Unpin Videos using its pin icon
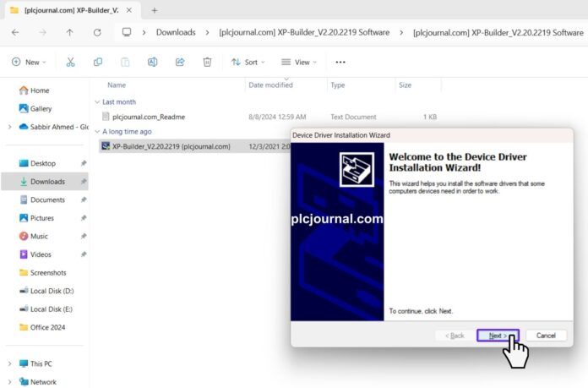The width and height of the screenshot is (588, 388). 84,254
